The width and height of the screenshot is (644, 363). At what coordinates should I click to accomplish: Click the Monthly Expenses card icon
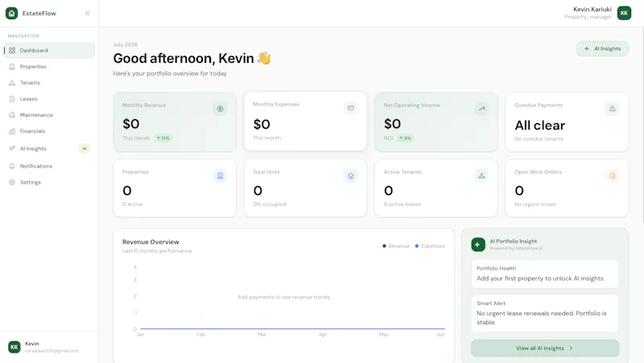pos(351,108)
